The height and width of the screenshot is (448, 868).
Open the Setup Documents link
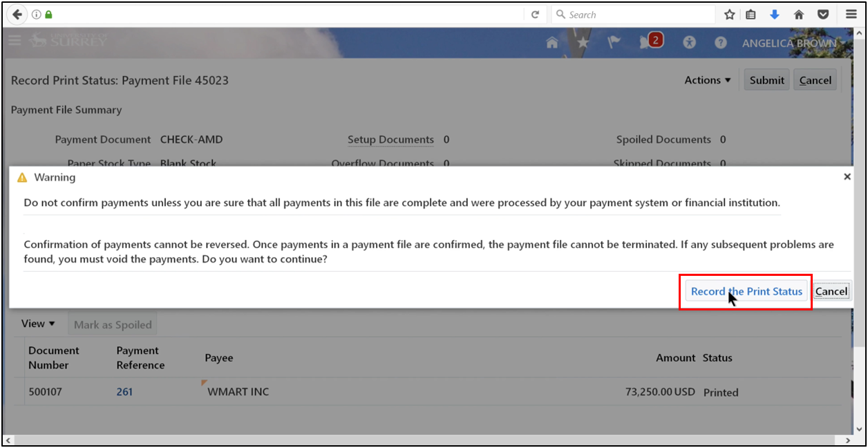point(390,140)
